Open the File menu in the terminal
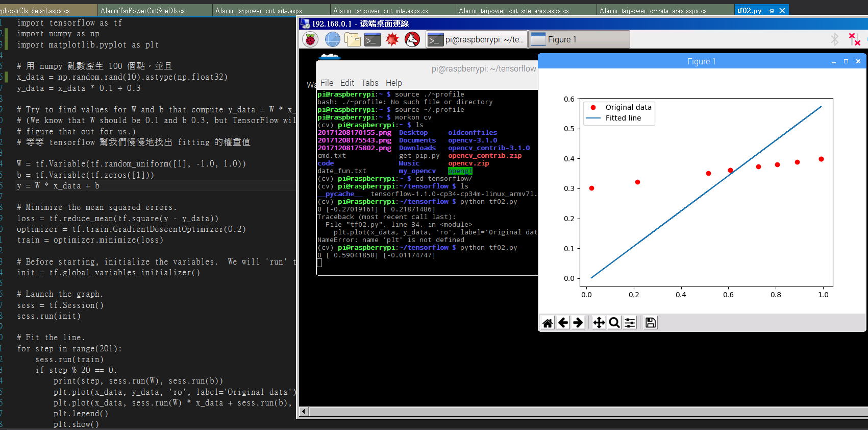Image resolution: width=868 pixels, height=430 pixels. tap(327, 83)
